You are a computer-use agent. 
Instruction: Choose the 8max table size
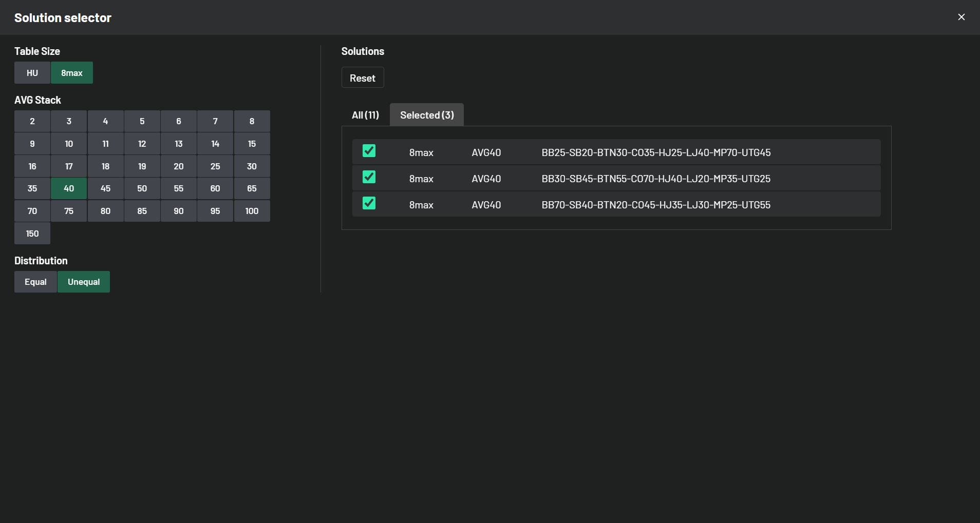coord(72,73)
